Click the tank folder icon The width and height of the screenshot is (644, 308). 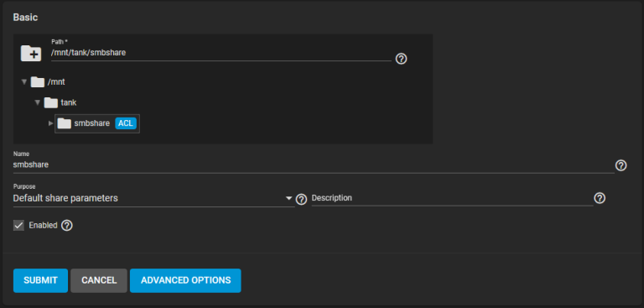coord(51,102)
